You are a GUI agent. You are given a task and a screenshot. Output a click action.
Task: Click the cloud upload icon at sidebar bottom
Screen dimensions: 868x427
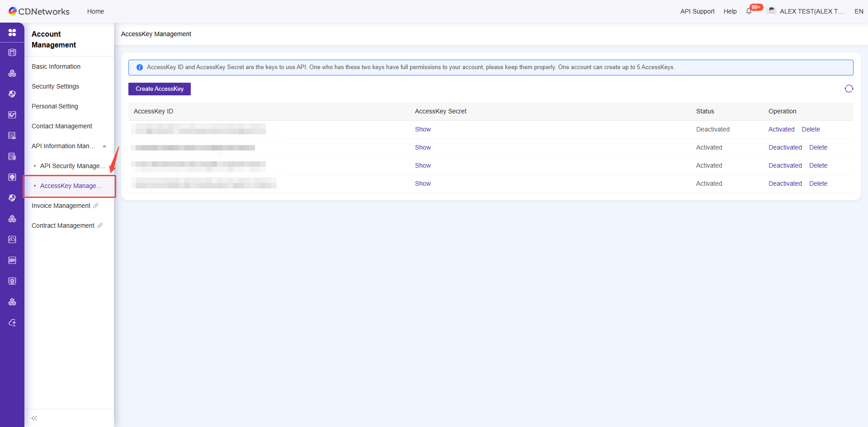pos(12,322)
